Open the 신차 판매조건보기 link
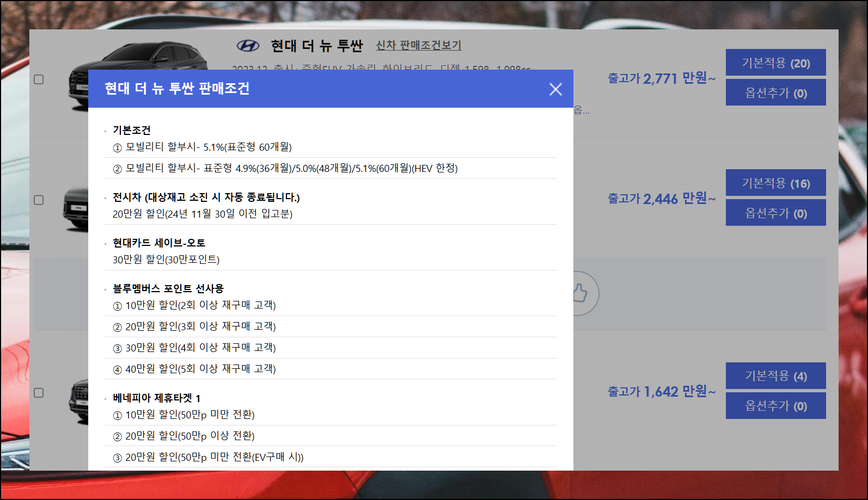 418,46
